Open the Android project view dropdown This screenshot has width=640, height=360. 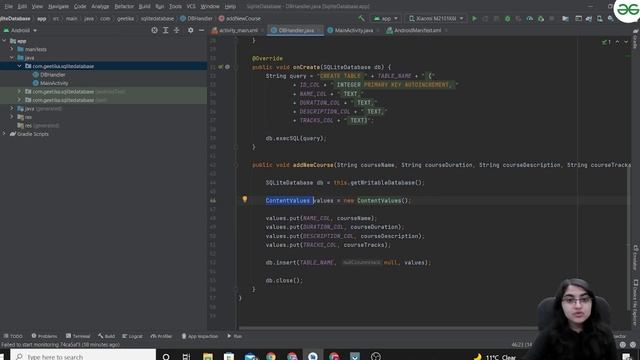click(x=20, y=30)
